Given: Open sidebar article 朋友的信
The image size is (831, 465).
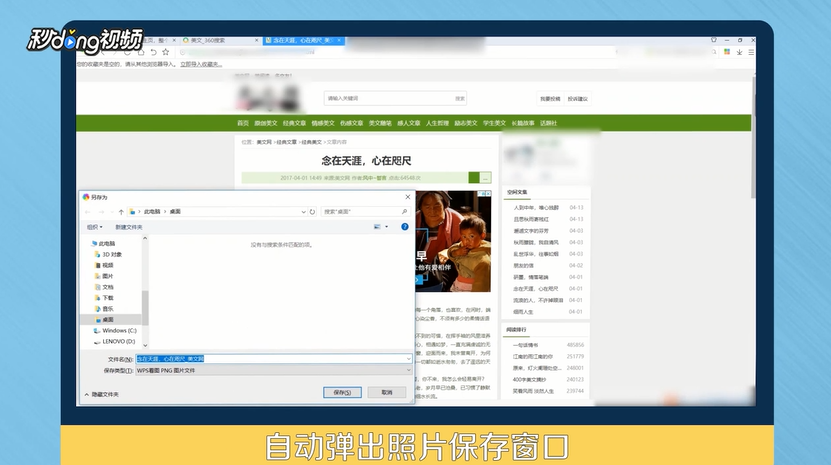Looking at the screenshot, I should coord(523,266).
